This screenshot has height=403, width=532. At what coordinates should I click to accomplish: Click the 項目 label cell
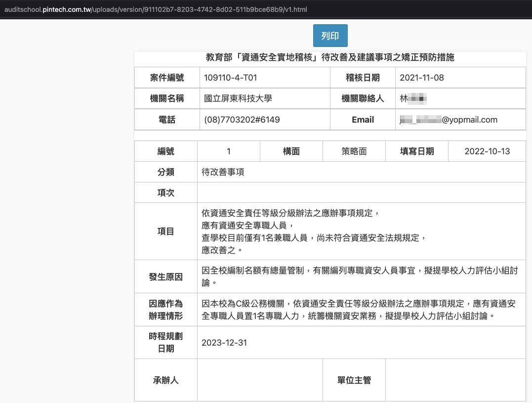click(x=166, y=231)
